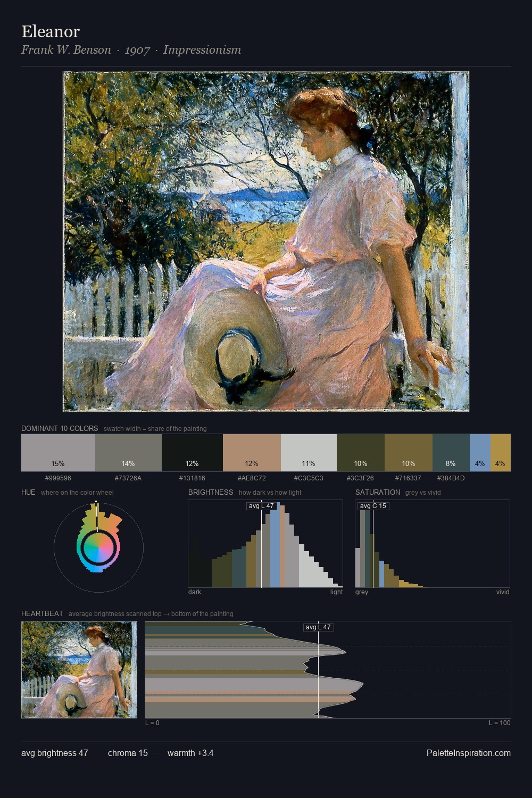Pick the tan #AE8C72 swatch
The width and height of the screenshot is (532, 798).
click(252, 453)
